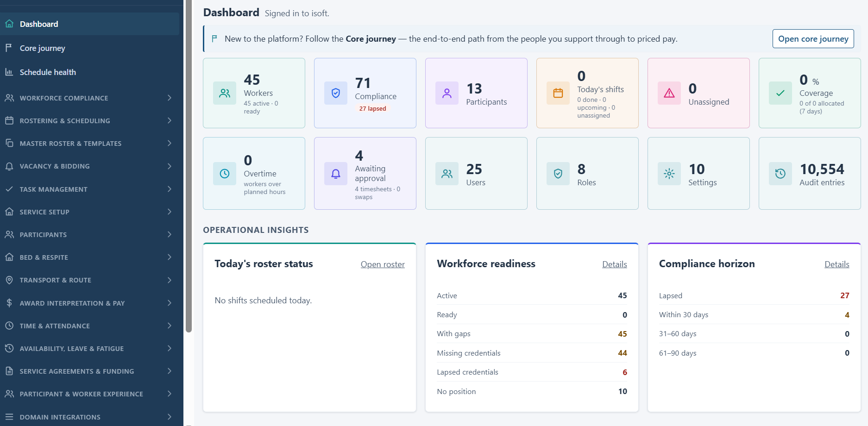Click the Workers card people icon

tap(225, 93)
